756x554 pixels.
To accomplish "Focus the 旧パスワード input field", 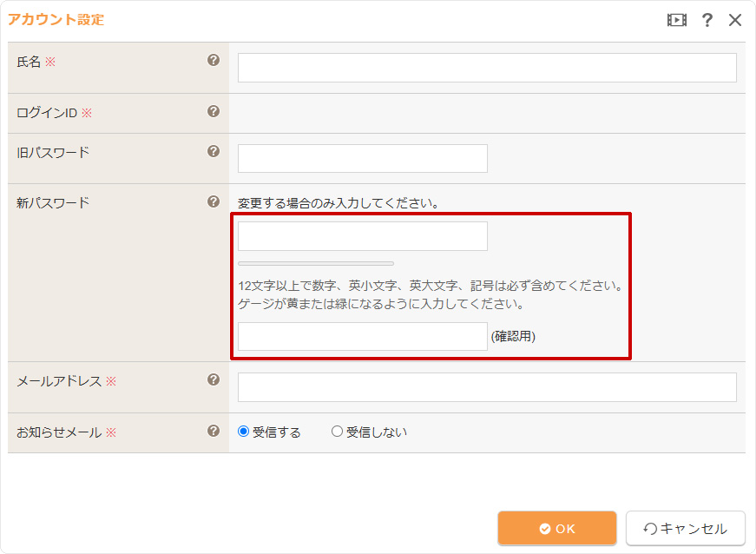I will coord(362,158).
